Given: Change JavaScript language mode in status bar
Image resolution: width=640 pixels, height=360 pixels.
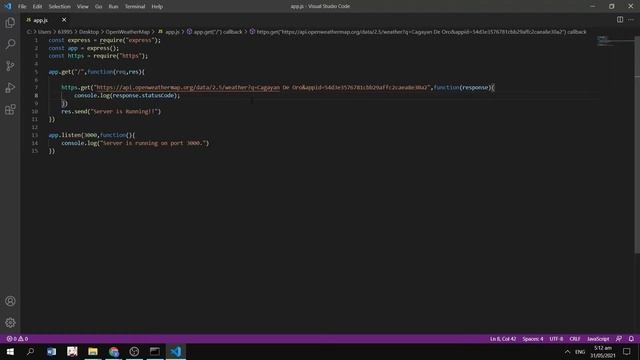Looking at the screenshot, I should [598, 339].
